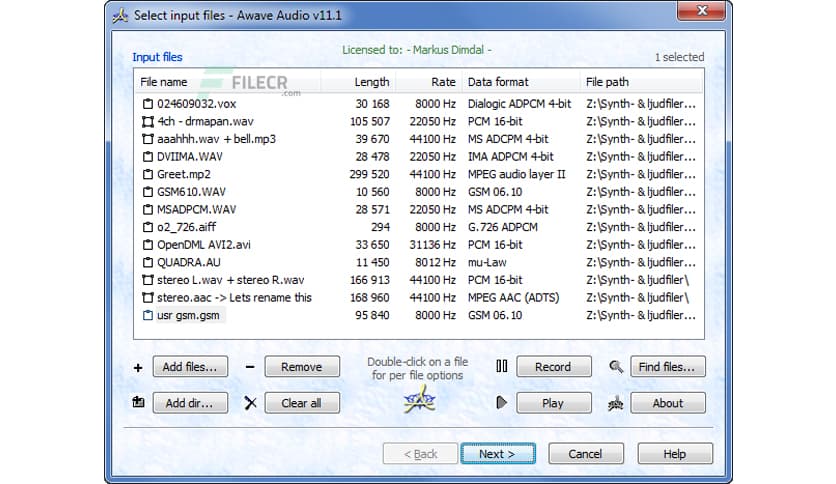
Task: Sort list by Length column header
Action: tap(358, 82)
